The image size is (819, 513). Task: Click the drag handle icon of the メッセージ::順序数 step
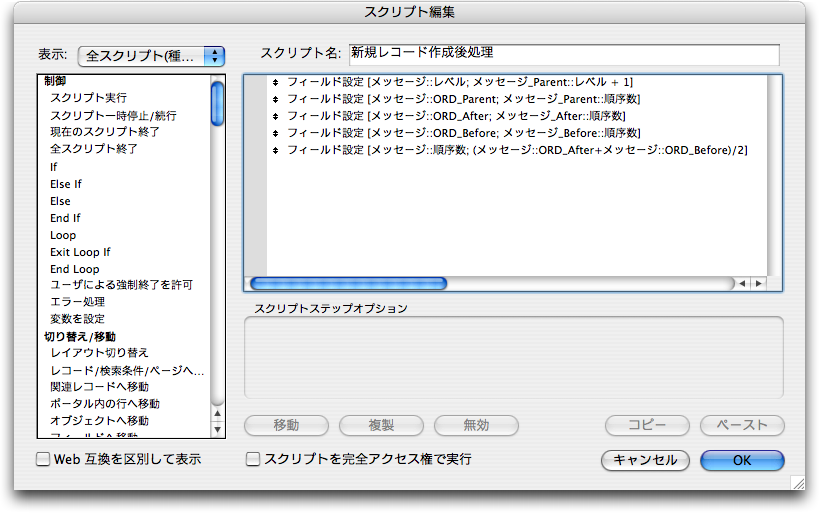(275, 150)
